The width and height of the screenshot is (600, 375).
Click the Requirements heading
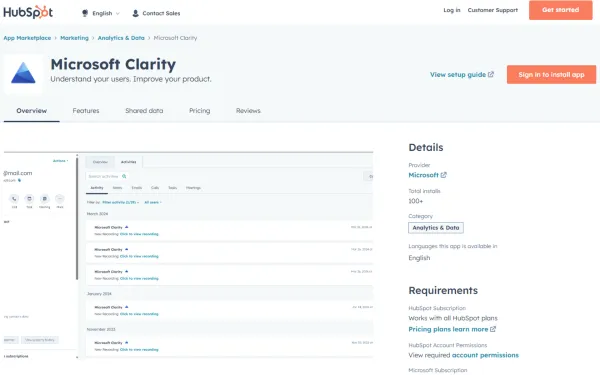443,290
